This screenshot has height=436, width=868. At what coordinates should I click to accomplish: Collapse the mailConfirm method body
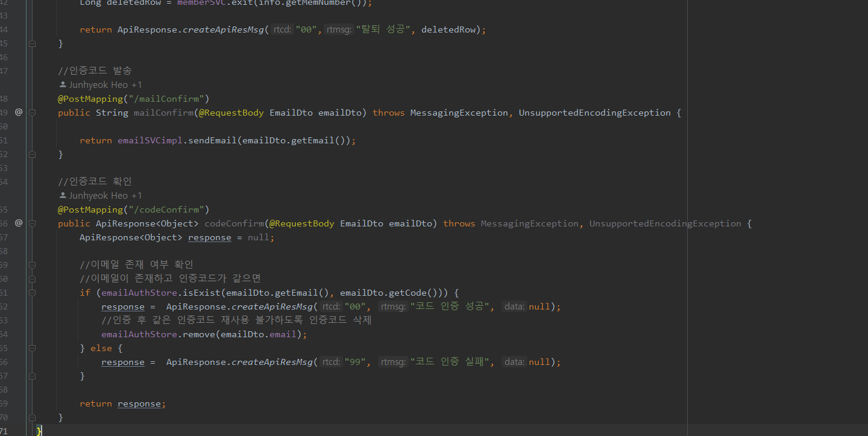[32, 112]
